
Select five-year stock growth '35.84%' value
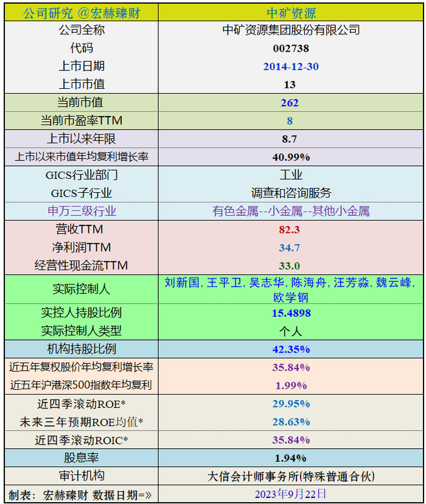291,367
